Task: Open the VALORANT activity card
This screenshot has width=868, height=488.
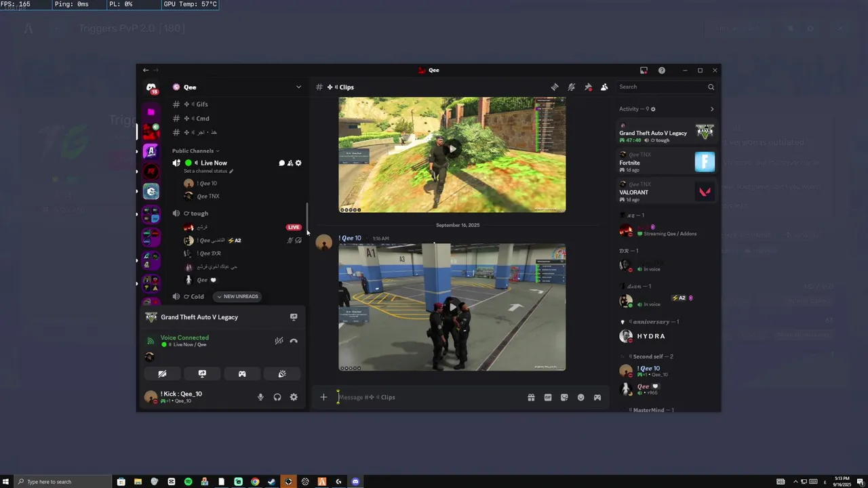Action: [667, 192]
